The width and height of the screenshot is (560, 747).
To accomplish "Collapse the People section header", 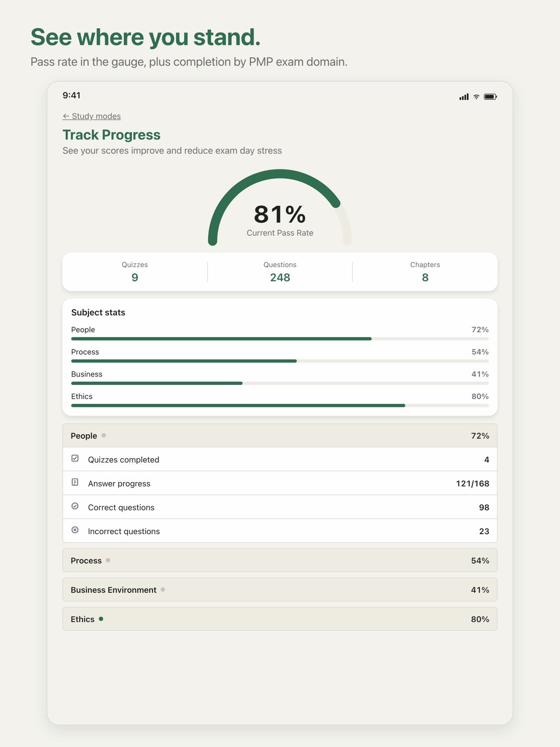I will click(x=280, y=436).
